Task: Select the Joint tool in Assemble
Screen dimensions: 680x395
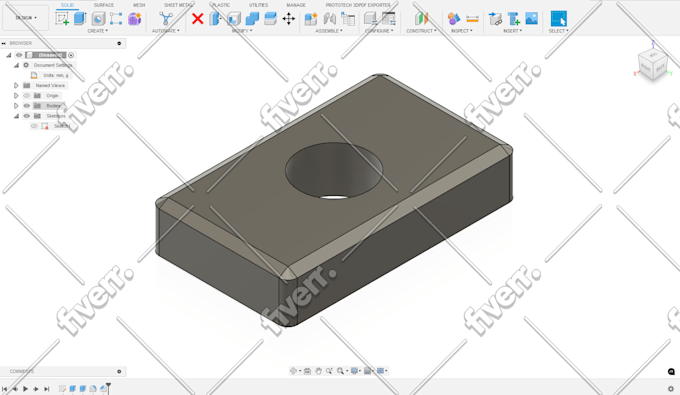Action: (330, 19)
